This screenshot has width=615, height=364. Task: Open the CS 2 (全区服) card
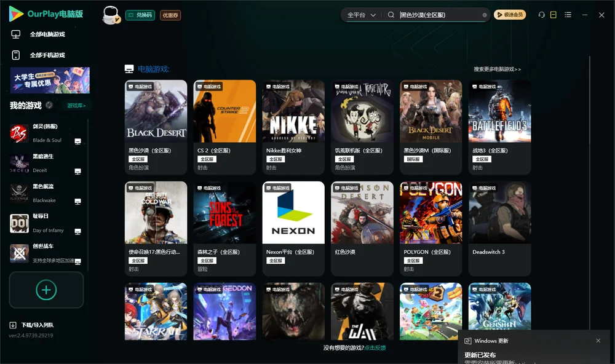coord(224,127)
